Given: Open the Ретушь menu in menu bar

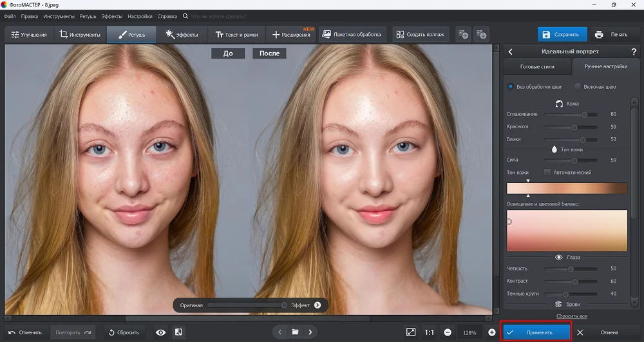Looking at the screenshot, I should [x=88, y=16].
